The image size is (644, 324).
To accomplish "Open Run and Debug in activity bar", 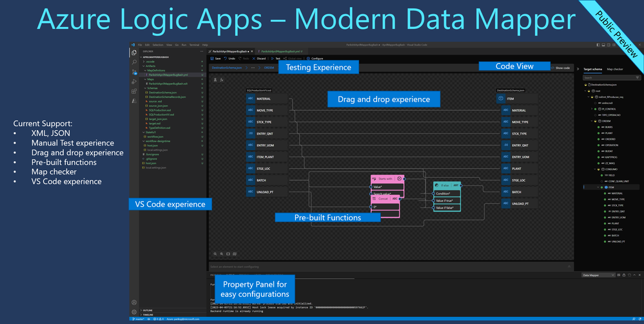I will (134, 81).
